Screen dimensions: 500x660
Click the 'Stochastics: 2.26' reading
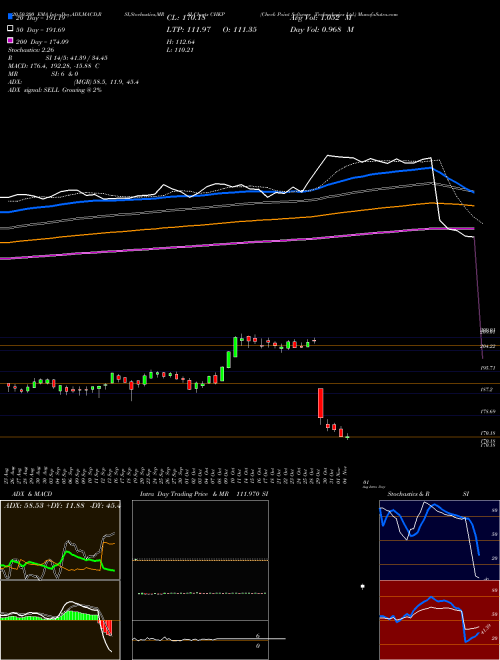click(30, 50)
